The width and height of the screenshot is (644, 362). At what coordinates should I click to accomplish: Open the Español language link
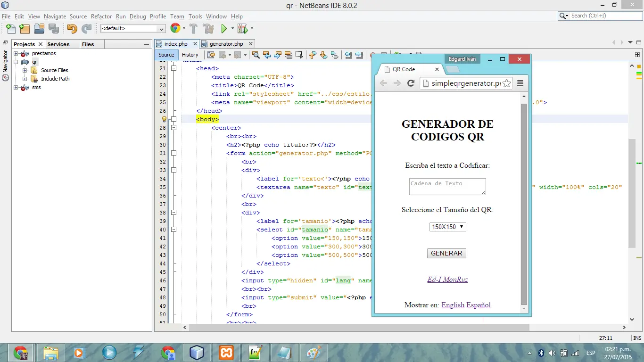(478, 305)
